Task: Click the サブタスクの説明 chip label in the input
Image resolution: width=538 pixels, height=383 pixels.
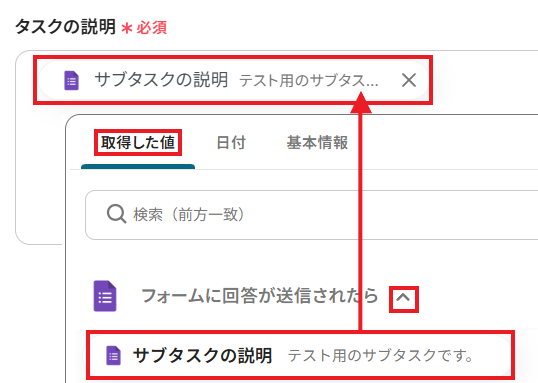Action: tap(161, 80)
